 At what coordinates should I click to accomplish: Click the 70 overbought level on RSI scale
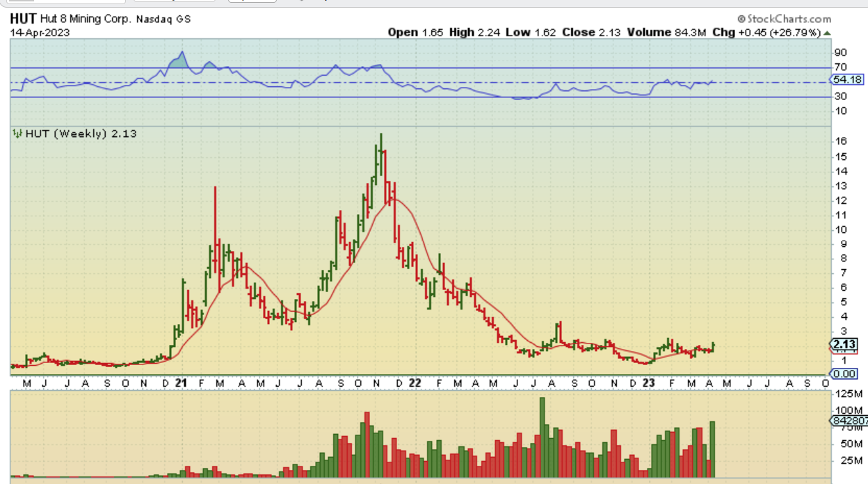[839, 67]
